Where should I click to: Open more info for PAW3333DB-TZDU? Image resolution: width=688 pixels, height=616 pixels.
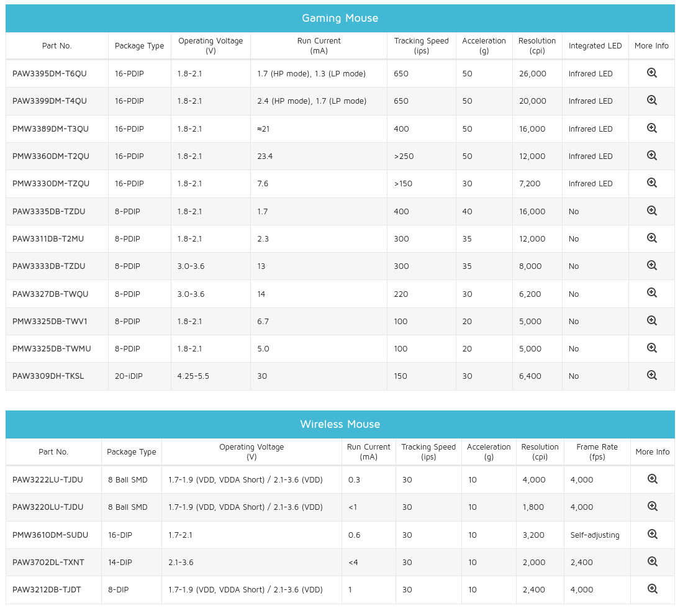coord(651,265)
